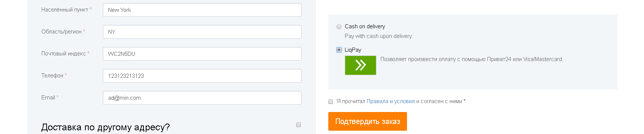Viewport: 644px width, 134px height.
Task: Enable the 'Доставка по другому адресу?' checkbox
Action: coord(299,125)
